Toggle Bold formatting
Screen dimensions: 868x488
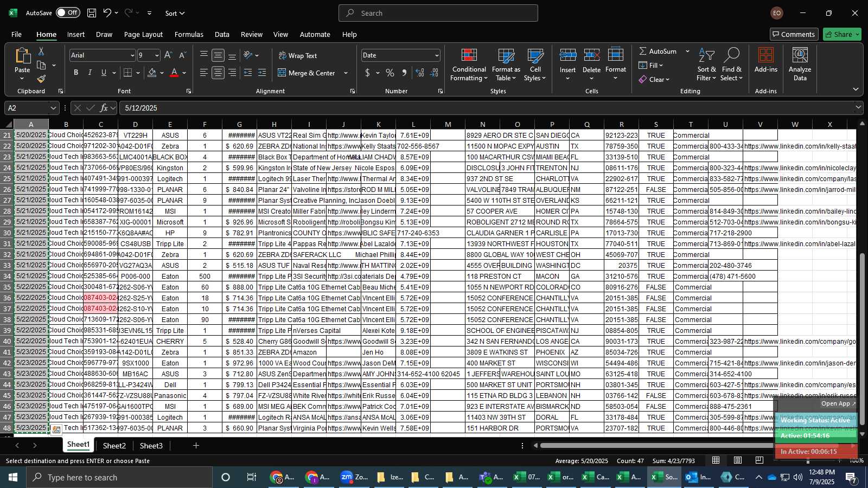(x=76, y=73)
